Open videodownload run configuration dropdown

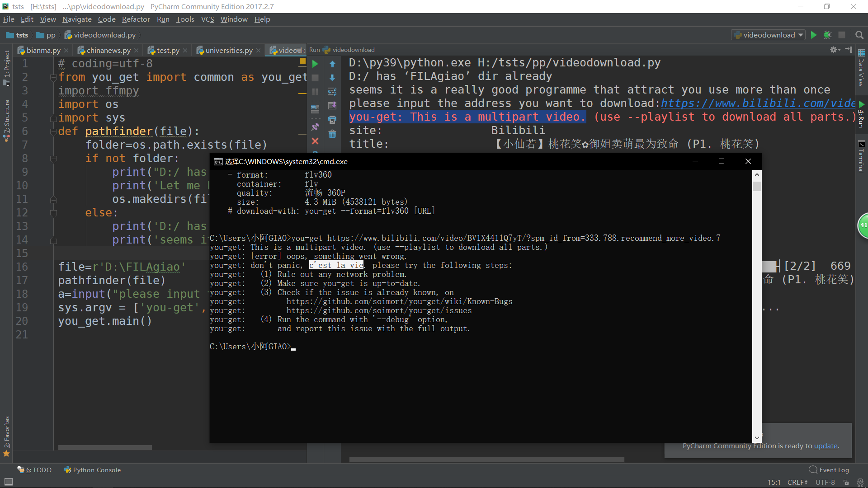(x=769, y=35)
